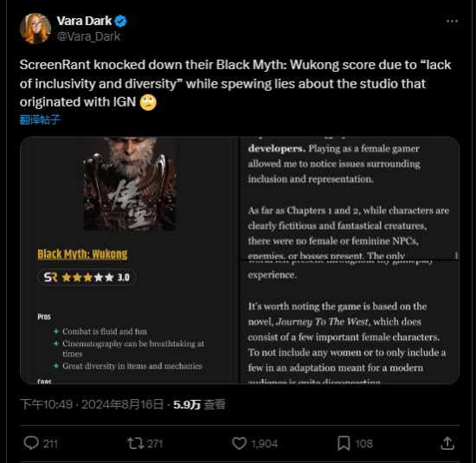Repost this tweet via retweet icon
Viewport: 476px width, 463px height.
[x=135, y=443]
